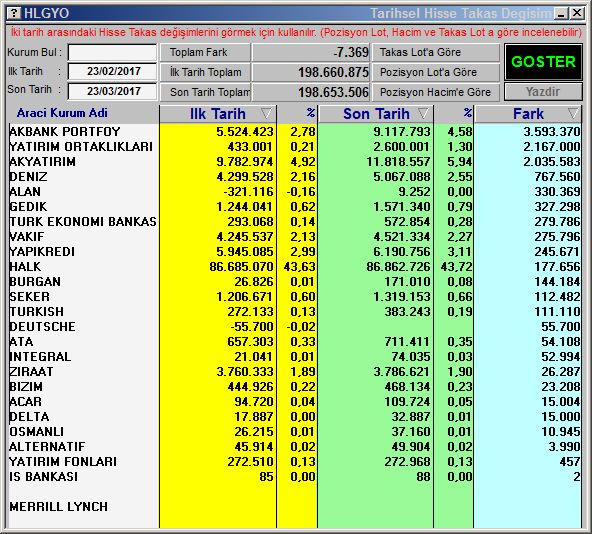Select the SEKER row
Viewport: 592px width, 534px height.
(x=295, y=296)
